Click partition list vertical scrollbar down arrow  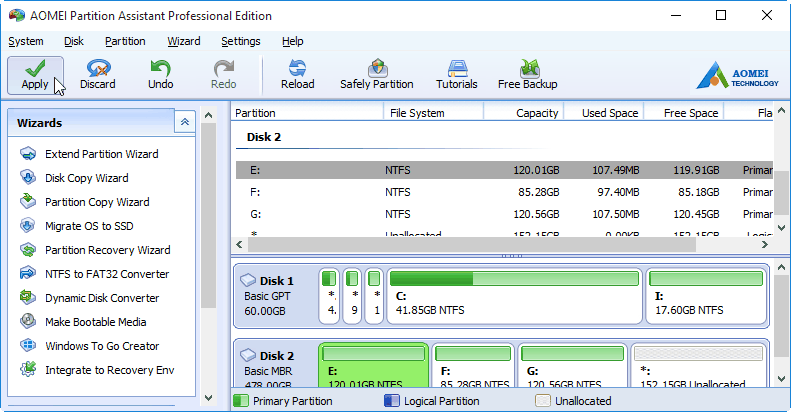pos(781,227)
